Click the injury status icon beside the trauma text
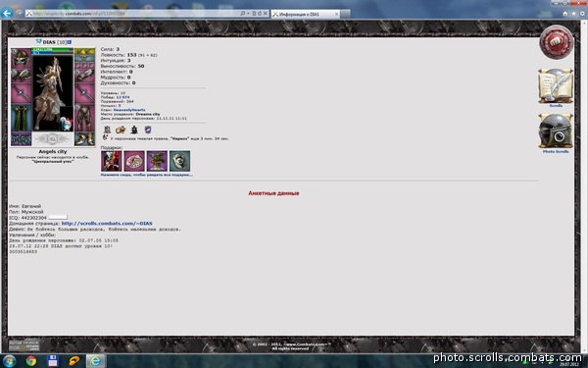 click(106, 137)
